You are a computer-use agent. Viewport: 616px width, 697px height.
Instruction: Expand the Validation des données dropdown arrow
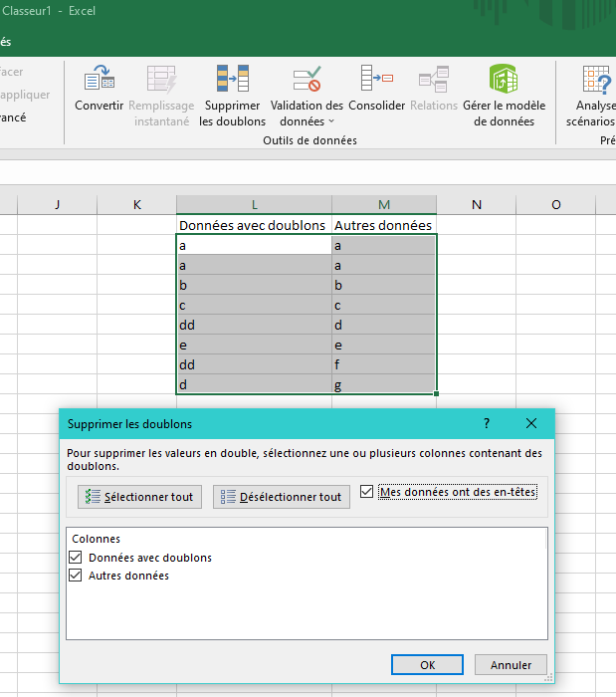point(331,121)
